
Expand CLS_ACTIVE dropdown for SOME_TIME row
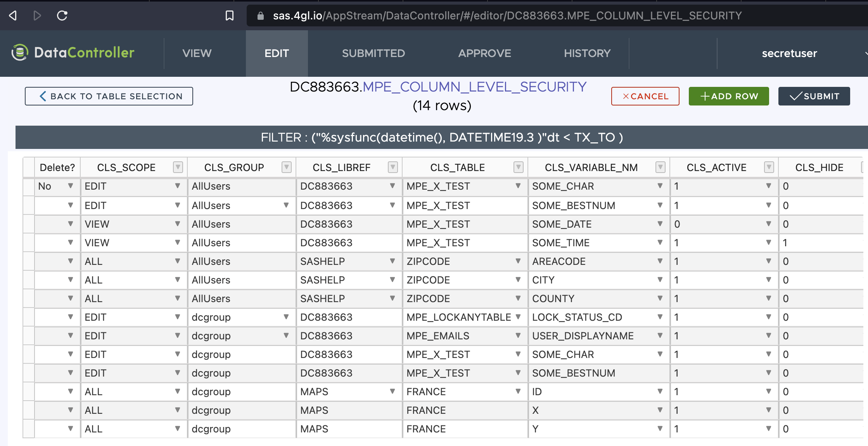pos(769,242)
